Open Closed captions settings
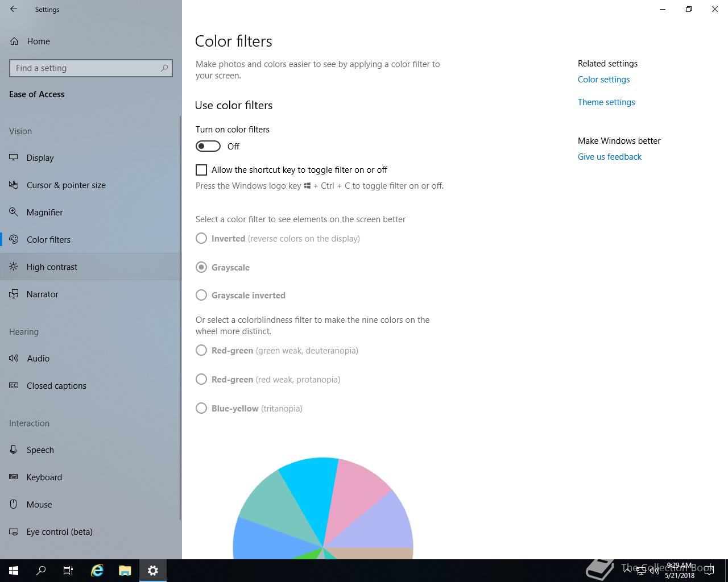The image size is (728, 582). click(91, 385)
